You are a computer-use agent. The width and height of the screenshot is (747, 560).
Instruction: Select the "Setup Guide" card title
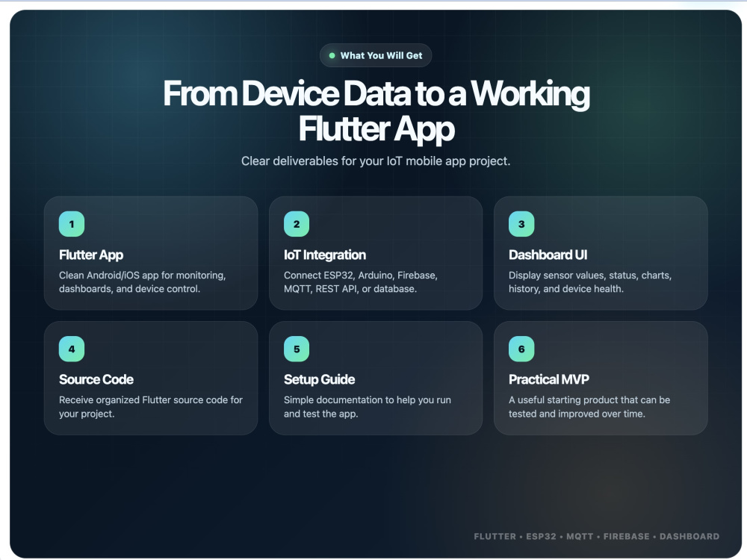pyautogui.click(x=319, y=379)
